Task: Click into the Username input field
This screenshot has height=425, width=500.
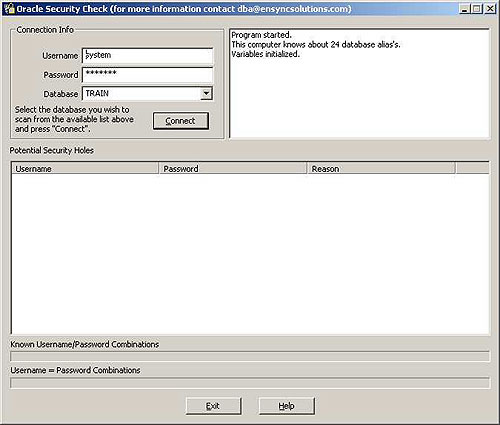Action: coord(147,55)
